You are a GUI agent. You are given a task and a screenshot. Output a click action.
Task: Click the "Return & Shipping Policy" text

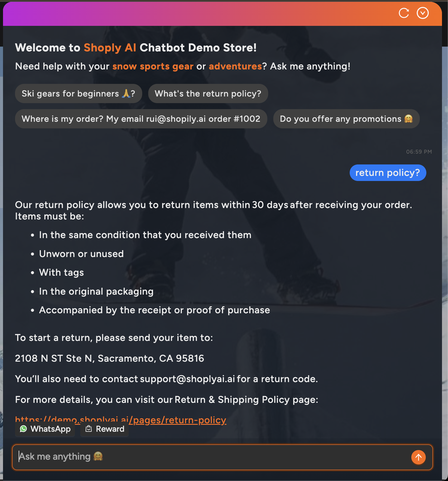[x=216, y=400]
